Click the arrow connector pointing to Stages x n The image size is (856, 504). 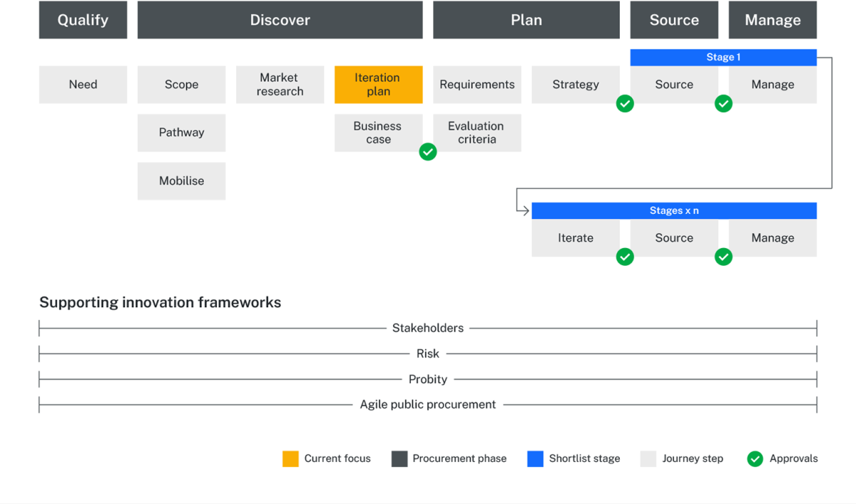523,210
